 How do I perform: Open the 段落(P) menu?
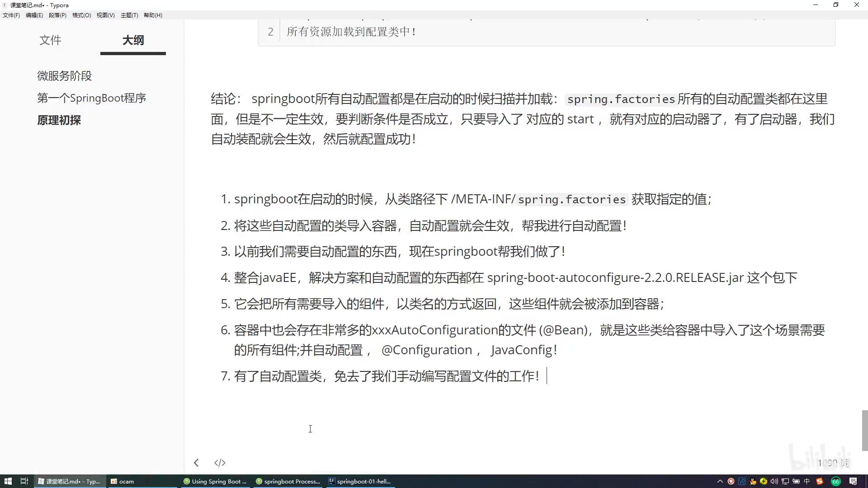click(x=57, y=15)
